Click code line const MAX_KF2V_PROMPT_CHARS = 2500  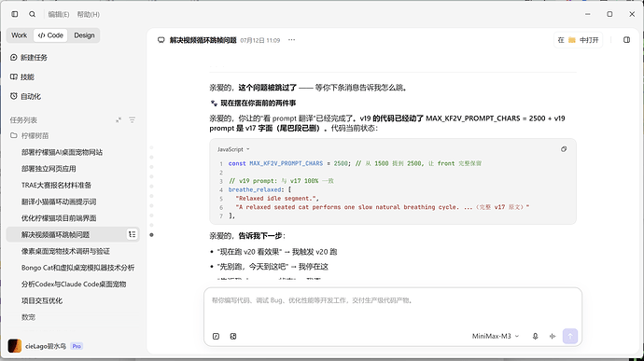[289, 163]
